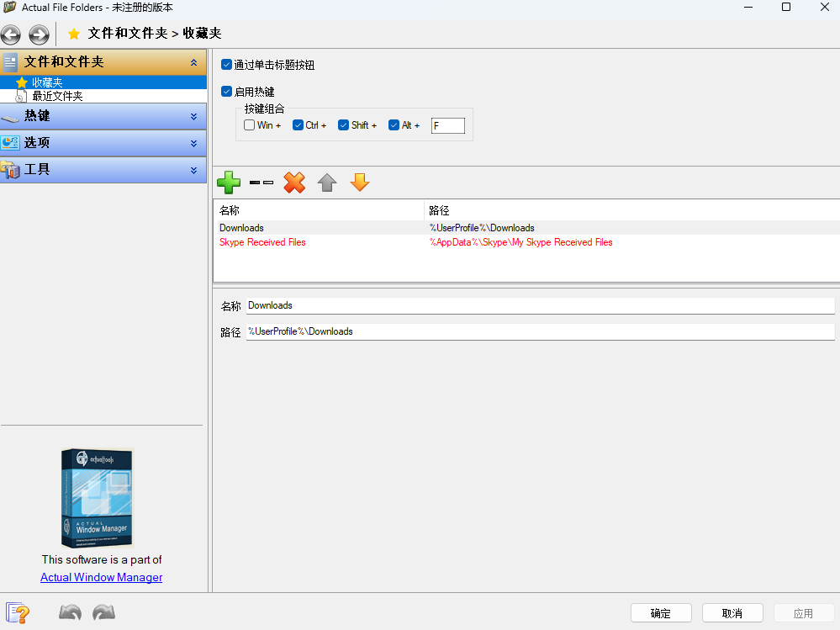The width and height of the screenshot is (840, 630).
Task: Click the 名称 column header
Action: click(319, 210)
